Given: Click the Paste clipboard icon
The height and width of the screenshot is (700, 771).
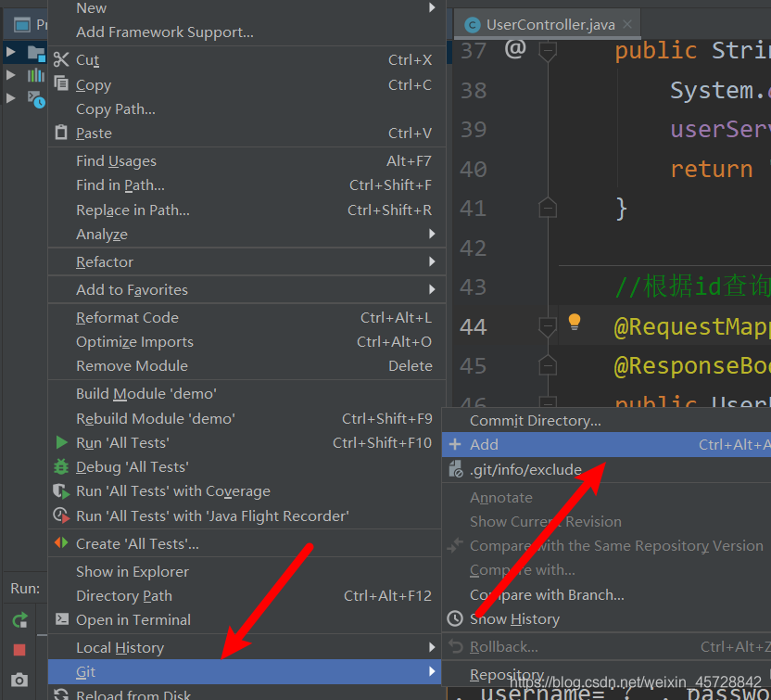Looking at the screenshot, I should coord(61,133).
